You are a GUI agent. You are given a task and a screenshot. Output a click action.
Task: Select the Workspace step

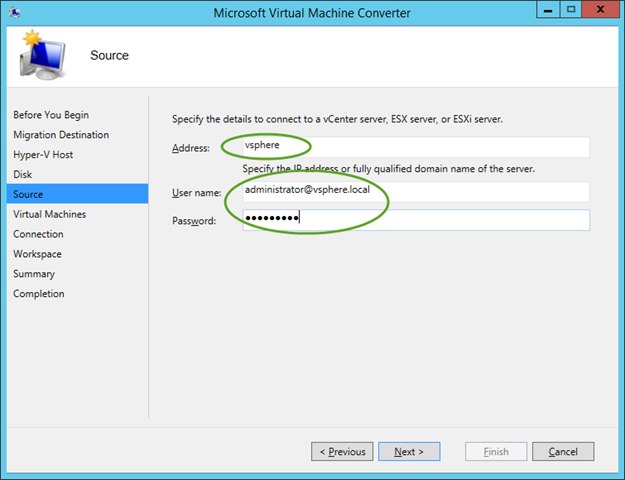click(37, 254)
